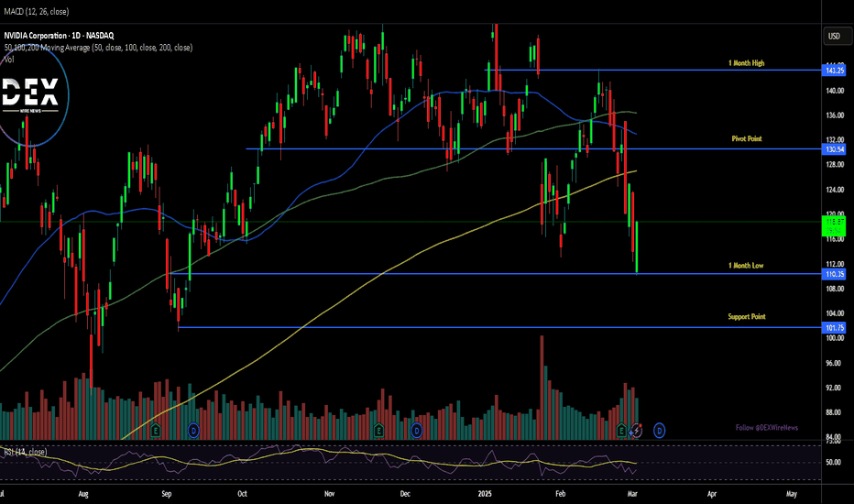Click the RSI (14, close) indicator label
The width and height of the screenshot is (854, 504).
(x=25, y=452)
